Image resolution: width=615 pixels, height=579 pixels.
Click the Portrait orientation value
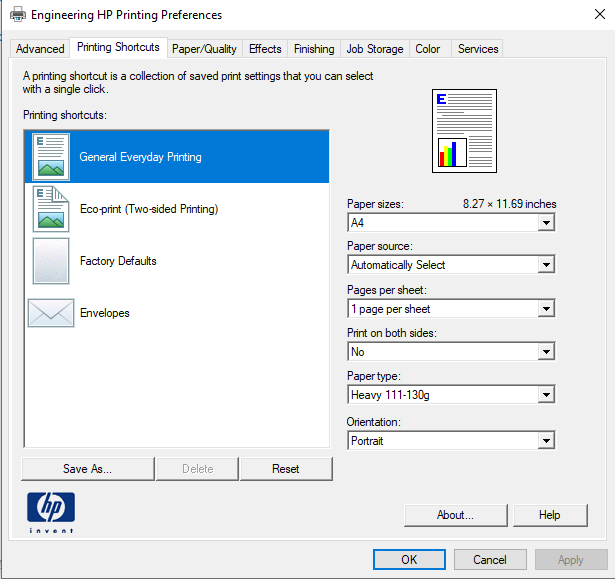(367, 441)
